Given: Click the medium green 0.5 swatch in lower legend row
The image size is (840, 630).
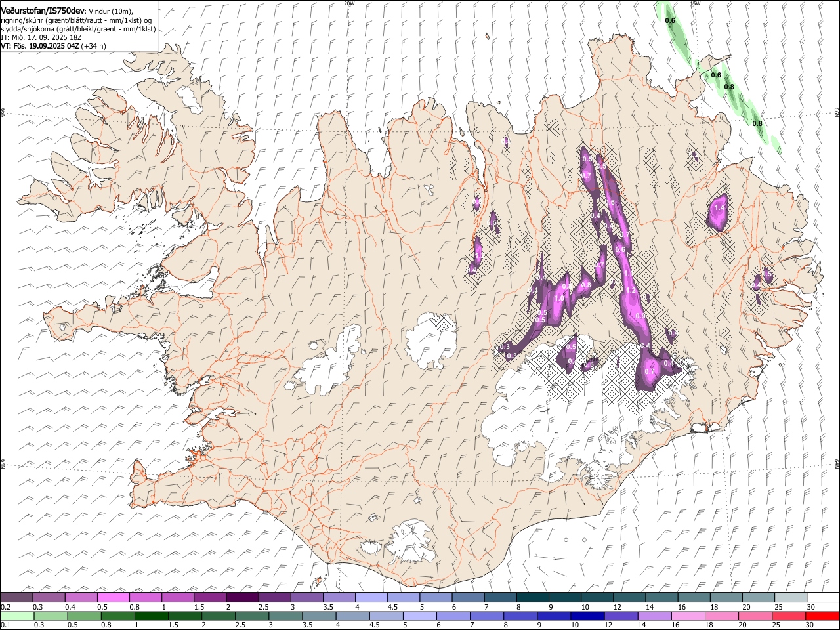Looking at the screenshot, I should (85, 616).
